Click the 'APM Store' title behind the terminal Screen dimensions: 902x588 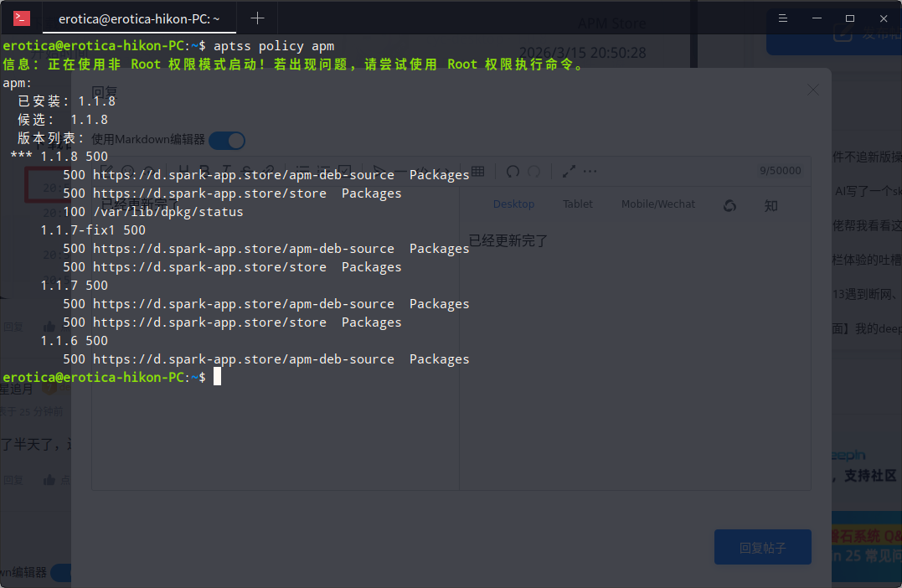pyautogui.click(x=611, y=23)
